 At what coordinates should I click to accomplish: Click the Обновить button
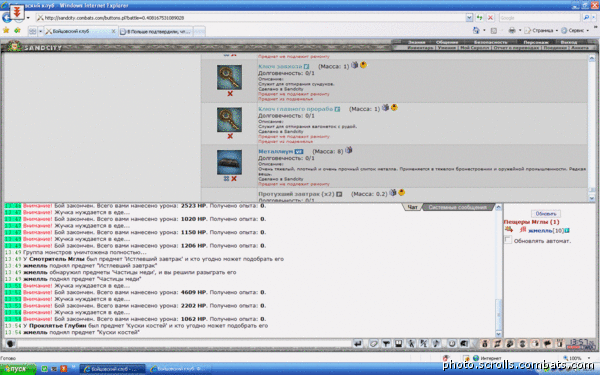546,214
